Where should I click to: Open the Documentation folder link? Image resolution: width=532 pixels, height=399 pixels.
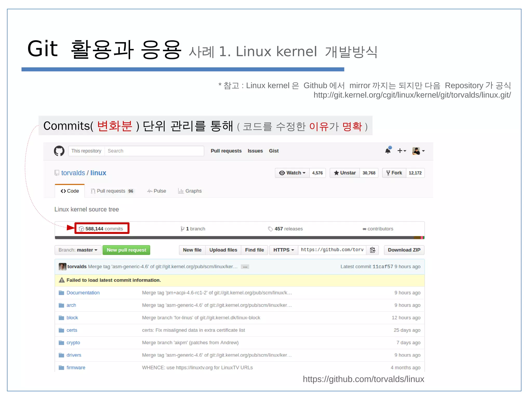pyautogui.click(x=83, y=293)
